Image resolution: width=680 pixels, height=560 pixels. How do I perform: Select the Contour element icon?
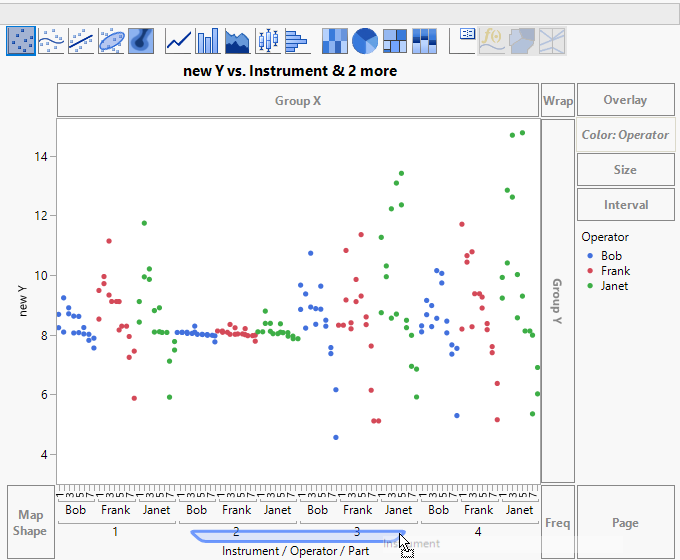coord(141,40)
